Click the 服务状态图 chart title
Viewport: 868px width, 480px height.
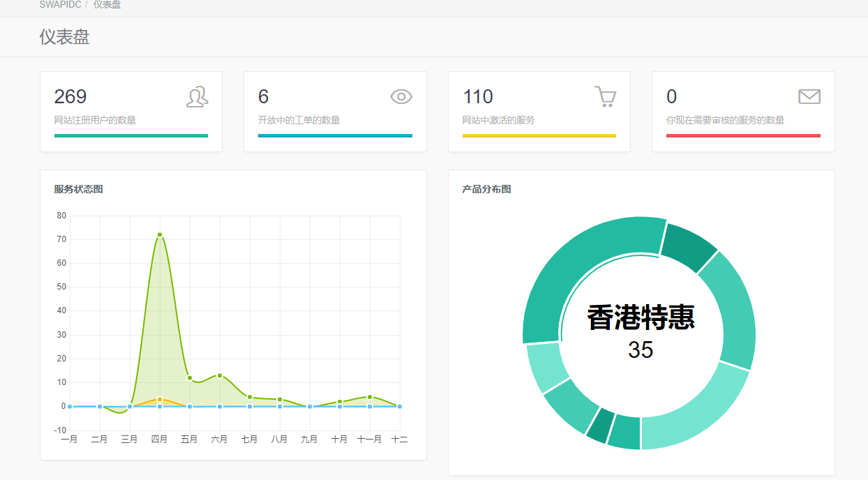[78, 189]
